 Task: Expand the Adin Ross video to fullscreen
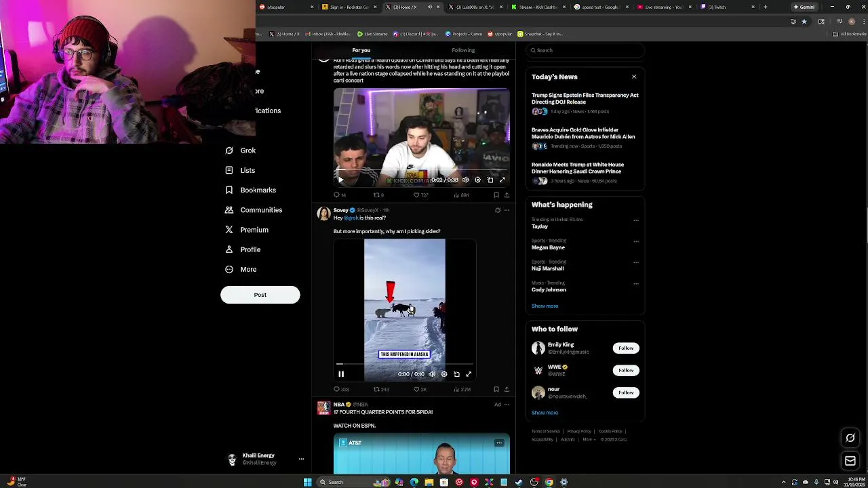click(x=502, y=180)
